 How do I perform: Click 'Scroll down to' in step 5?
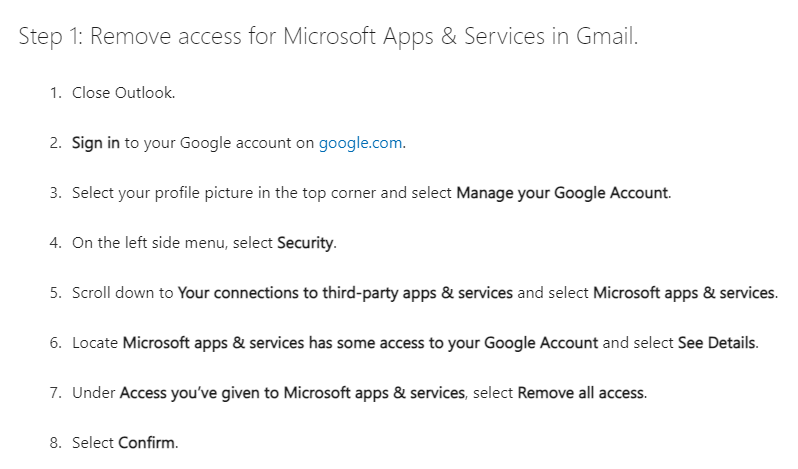pyautogui.click(x=122, y=293)
